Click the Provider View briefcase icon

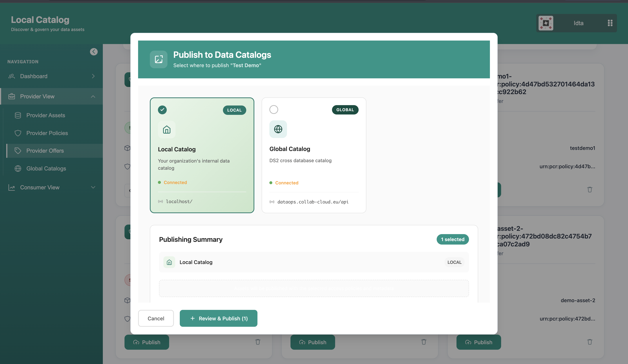(12, 96)
